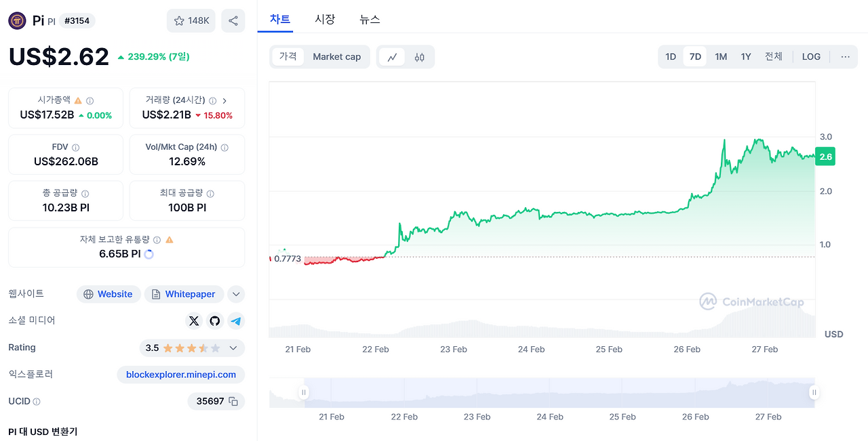Click the 26 Feb chart axis label

[687, 350]
